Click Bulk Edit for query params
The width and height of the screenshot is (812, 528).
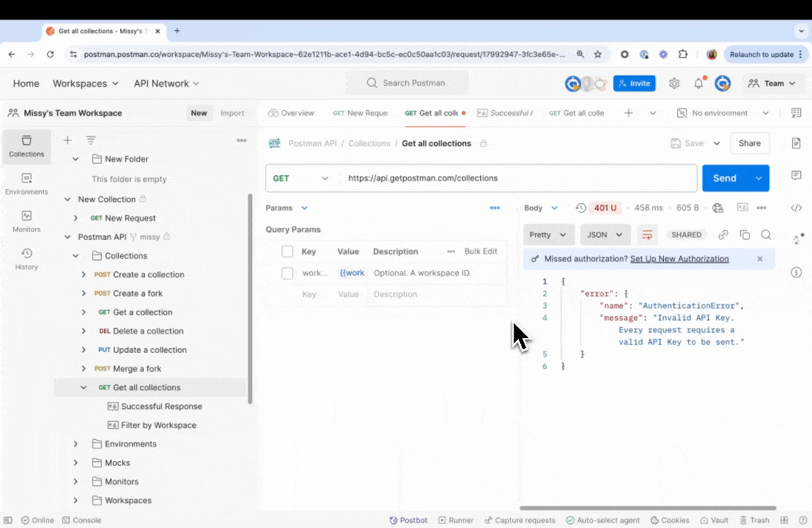tap(481, 252)
